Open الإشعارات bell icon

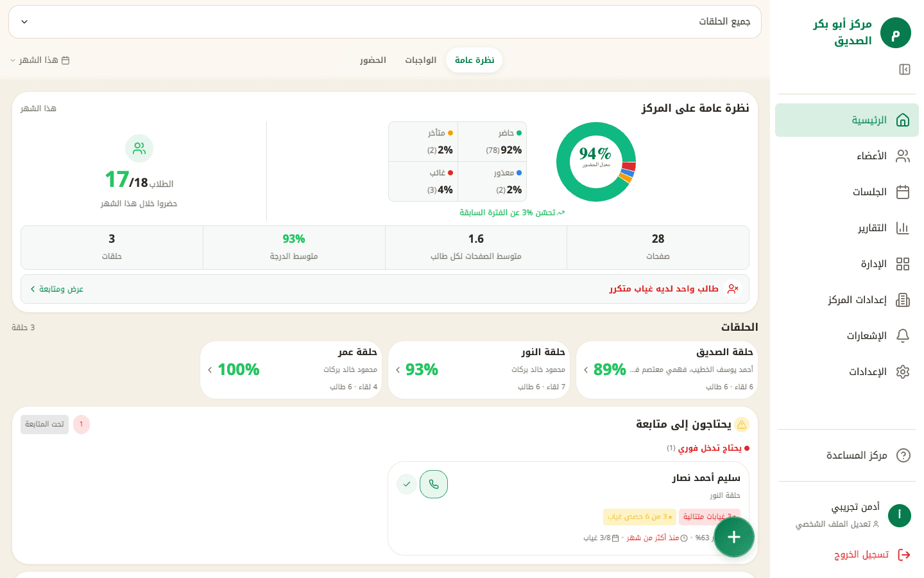point(903,336)
